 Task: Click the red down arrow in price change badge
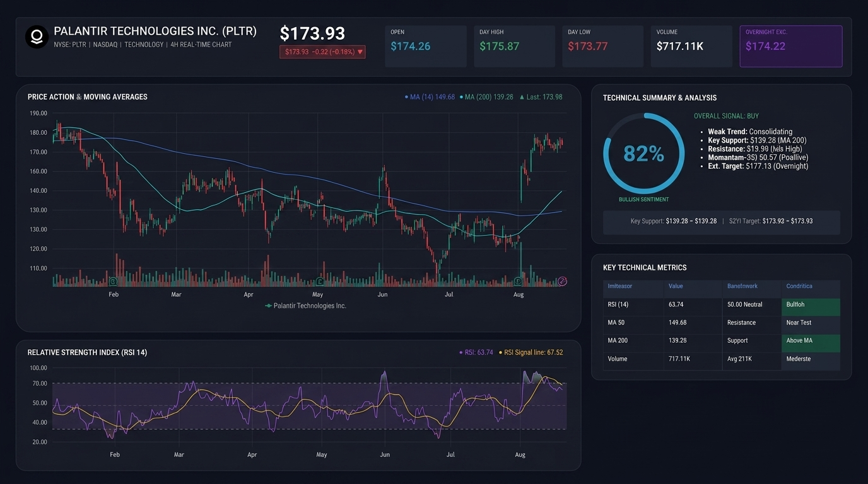tap(360, 52)
